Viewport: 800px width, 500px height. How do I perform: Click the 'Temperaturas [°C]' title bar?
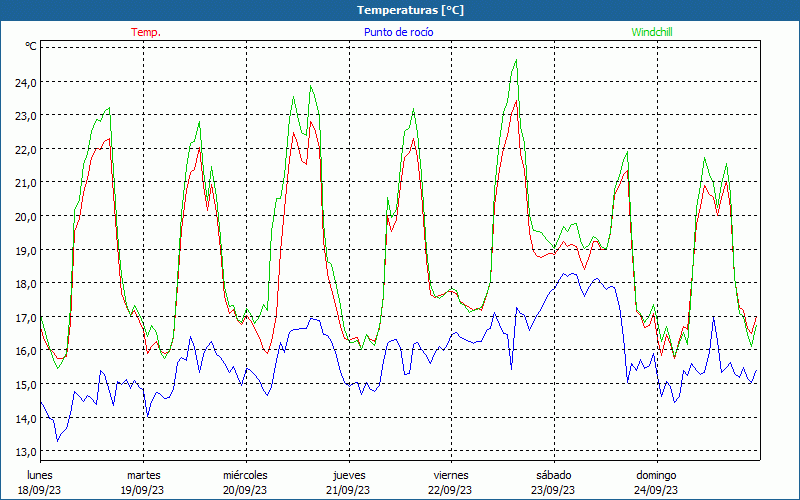coord(400,10)
